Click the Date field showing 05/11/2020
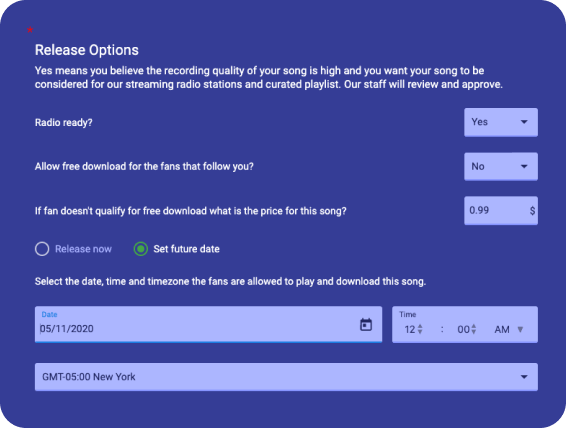Viewport: 566px width, 428px height. pyautogui.click(x=208, y=324)
